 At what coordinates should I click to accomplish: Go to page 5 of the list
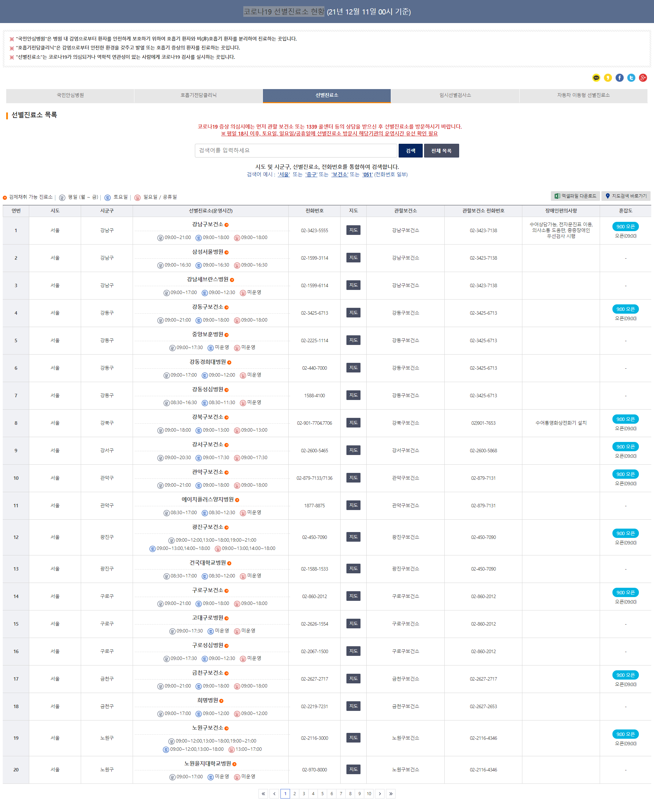[322, 793]
